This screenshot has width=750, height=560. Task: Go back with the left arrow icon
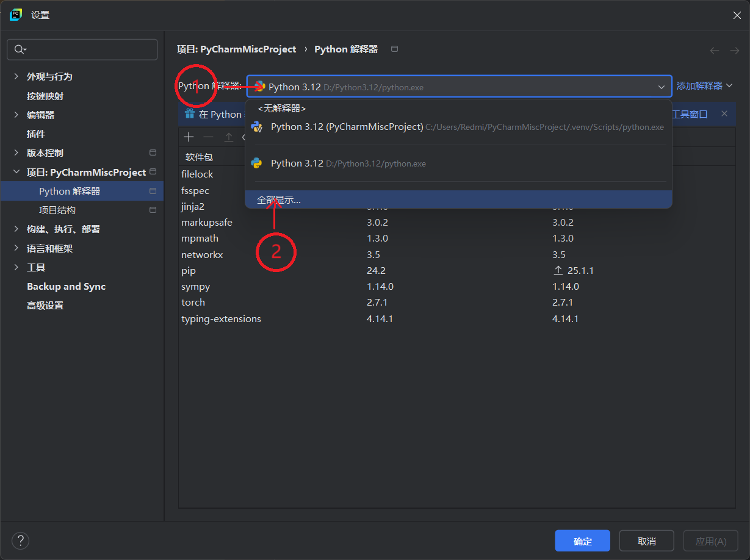click(x=715, y=51)
